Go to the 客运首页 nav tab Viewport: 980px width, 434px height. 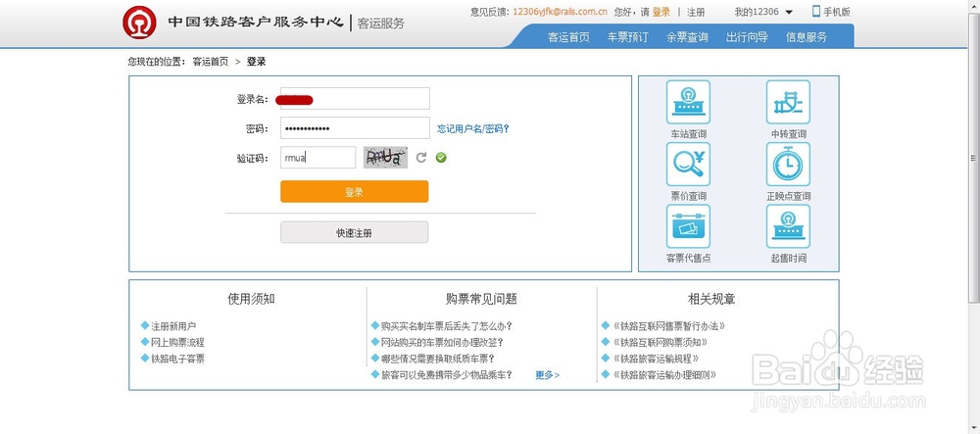click(568, 37)
